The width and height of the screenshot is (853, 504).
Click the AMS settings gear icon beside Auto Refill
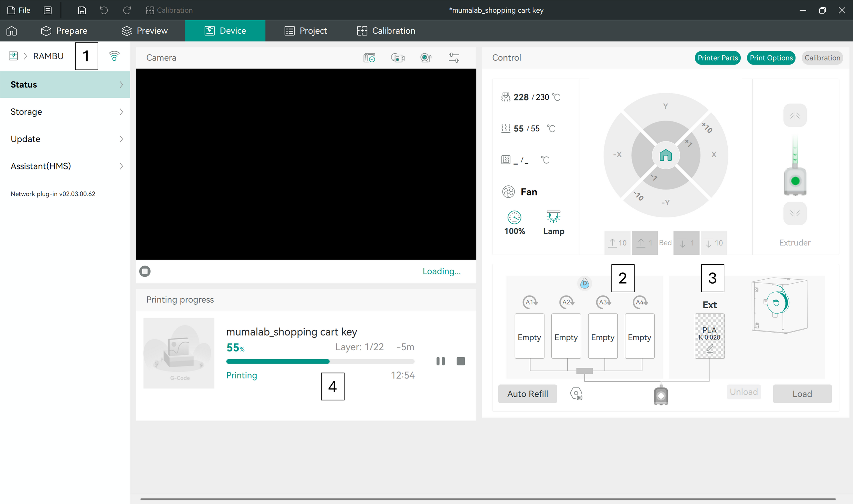tap(576, 393)
